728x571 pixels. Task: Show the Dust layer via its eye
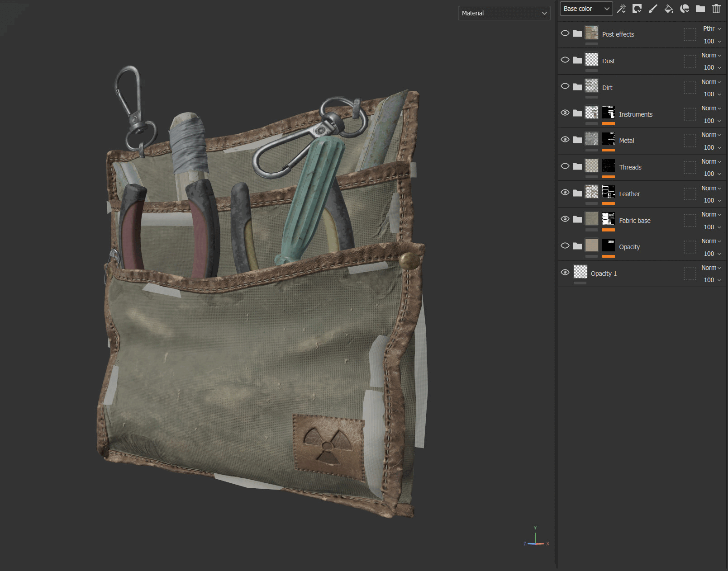pyautogui.click(x=565, y=60)
